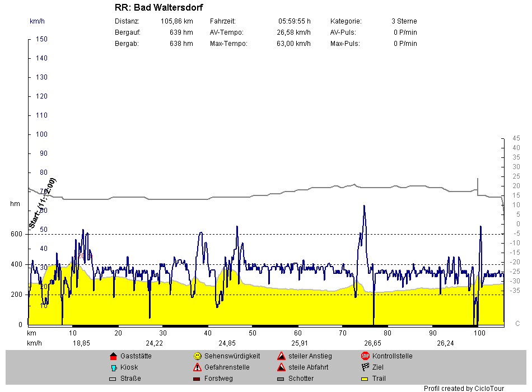Click the Gefahrenstelle warning triangle icon
The width and height of the screenshot is (532, 392).
197,367
